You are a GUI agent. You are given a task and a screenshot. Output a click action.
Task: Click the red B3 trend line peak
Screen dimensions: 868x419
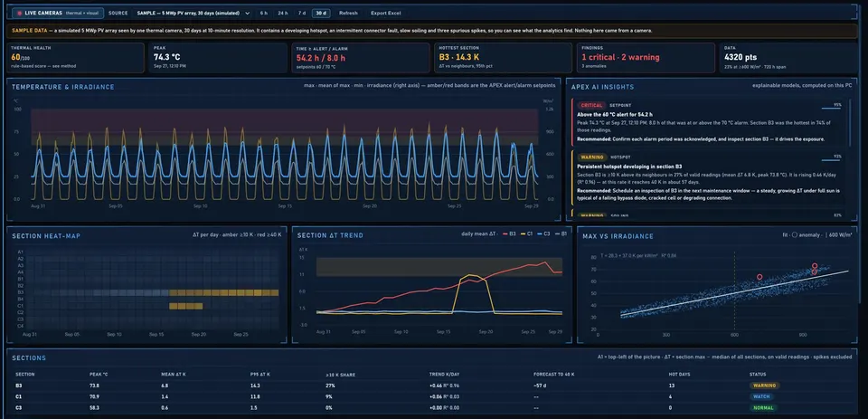(546, 262)
